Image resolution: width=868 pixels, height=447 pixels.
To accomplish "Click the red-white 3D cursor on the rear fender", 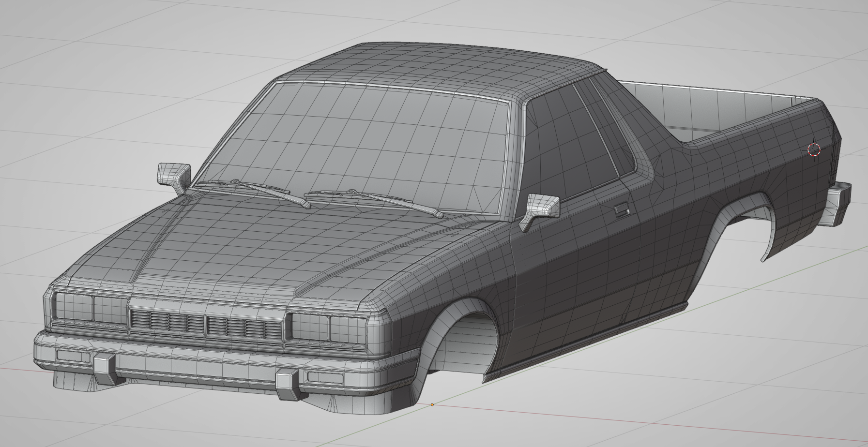I will point(814,149).
